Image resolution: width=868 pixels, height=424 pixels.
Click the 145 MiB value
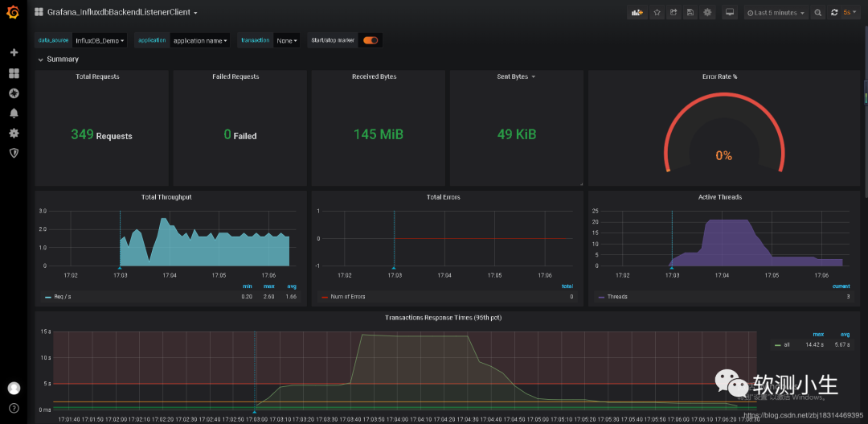378,134
